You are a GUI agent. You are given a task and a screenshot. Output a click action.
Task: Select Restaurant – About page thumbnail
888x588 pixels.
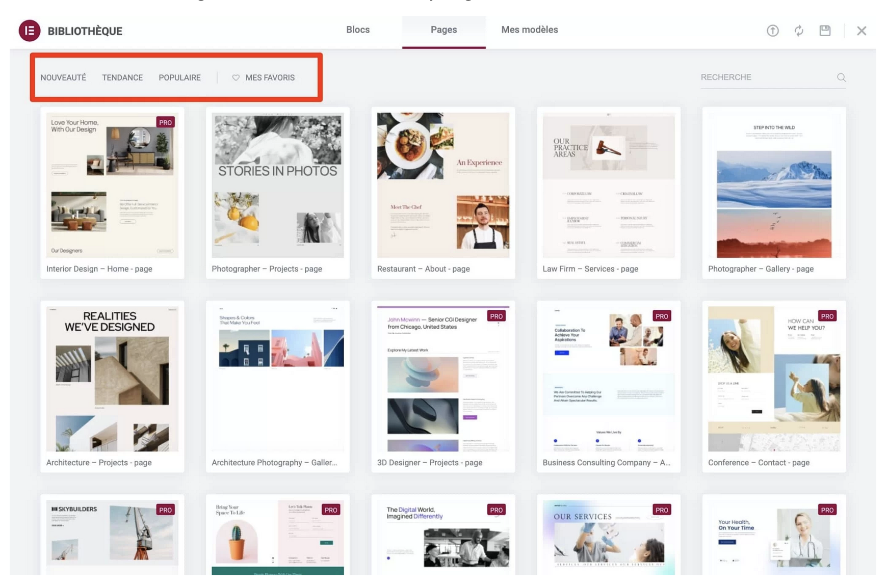(x=442, y=185)
